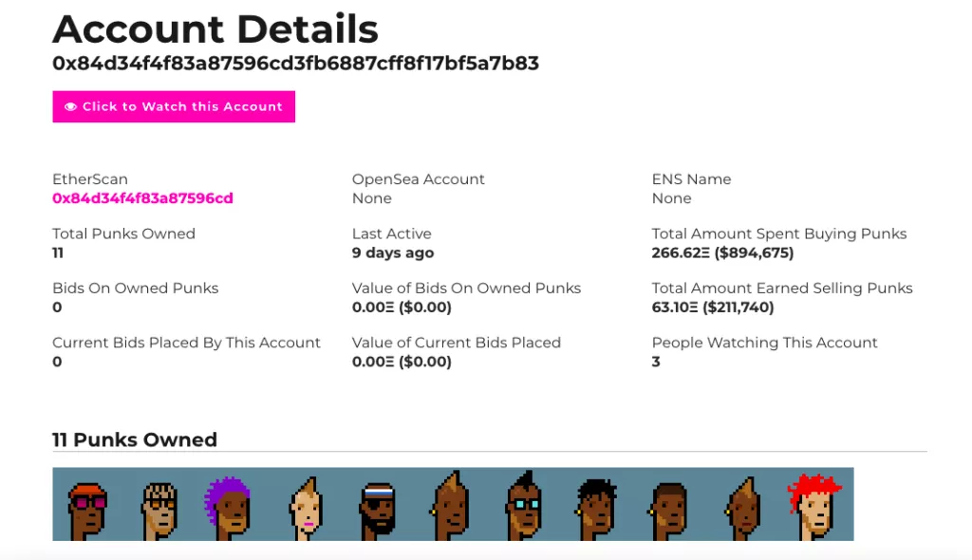Click the Total Amount Earned Selling Punks value
Viewport: 972px width, 560px height.
pyautogui.click(x=713, y=308)
